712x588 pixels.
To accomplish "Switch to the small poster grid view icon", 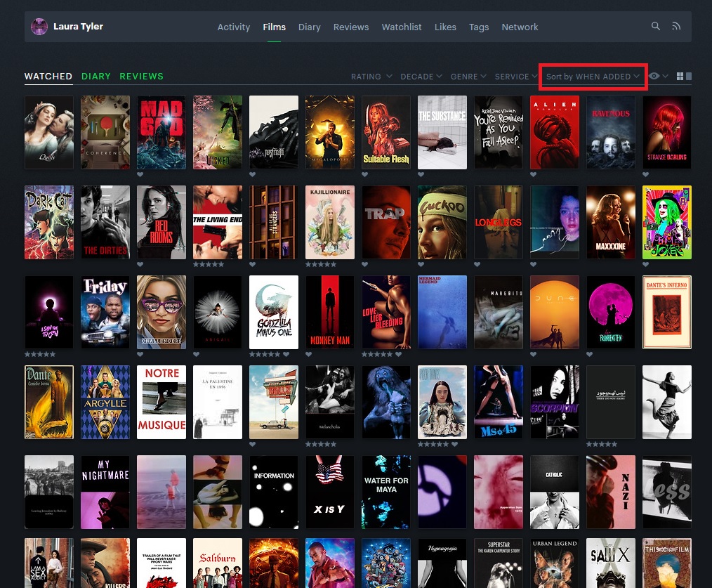I will pyautogui.click(x=680, y=77).
